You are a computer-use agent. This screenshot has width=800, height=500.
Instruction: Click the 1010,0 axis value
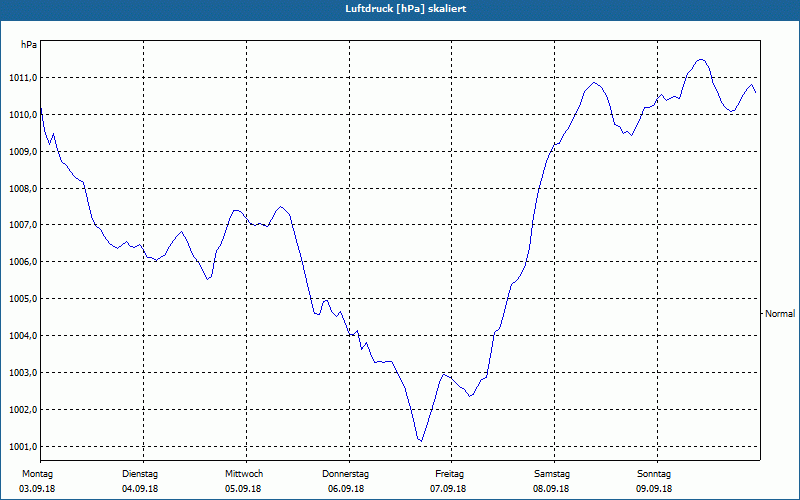click(23, 115)
